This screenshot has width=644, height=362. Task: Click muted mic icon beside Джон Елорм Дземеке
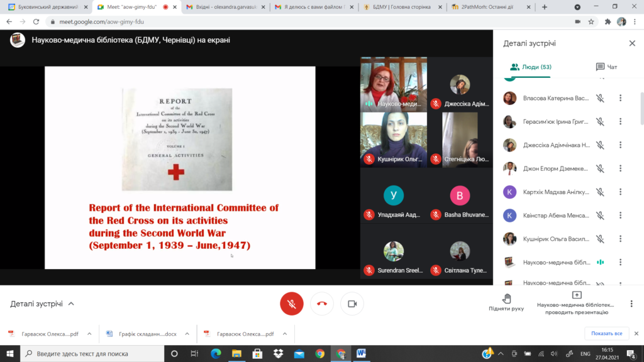coord(600,168)
